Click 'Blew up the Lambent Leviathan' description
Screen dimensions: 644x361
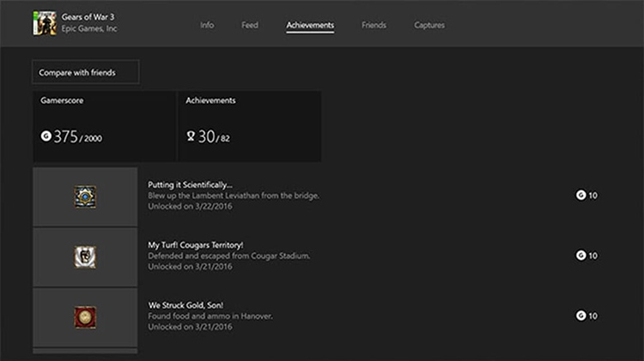click(x=234, y=196)
